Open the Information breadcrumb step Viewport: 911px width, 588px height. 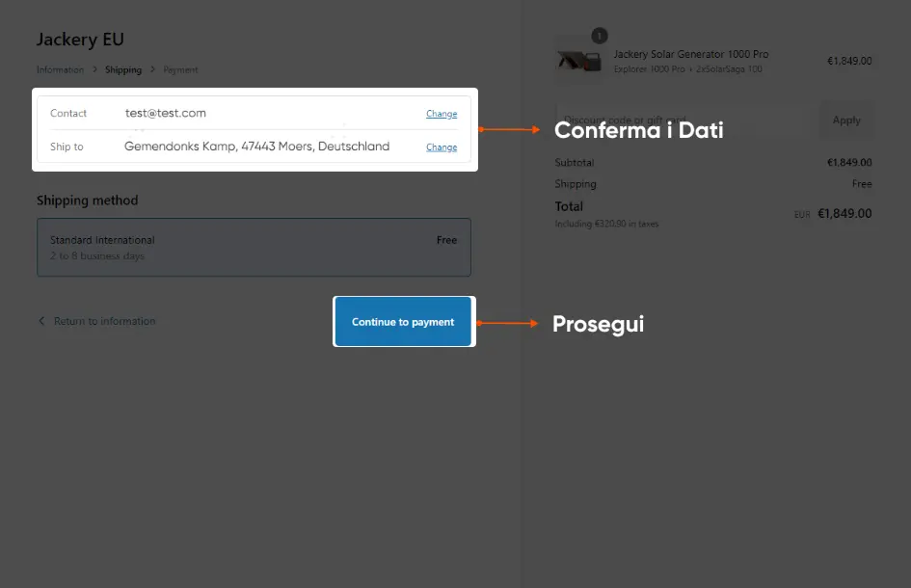(x=60, y=69)
